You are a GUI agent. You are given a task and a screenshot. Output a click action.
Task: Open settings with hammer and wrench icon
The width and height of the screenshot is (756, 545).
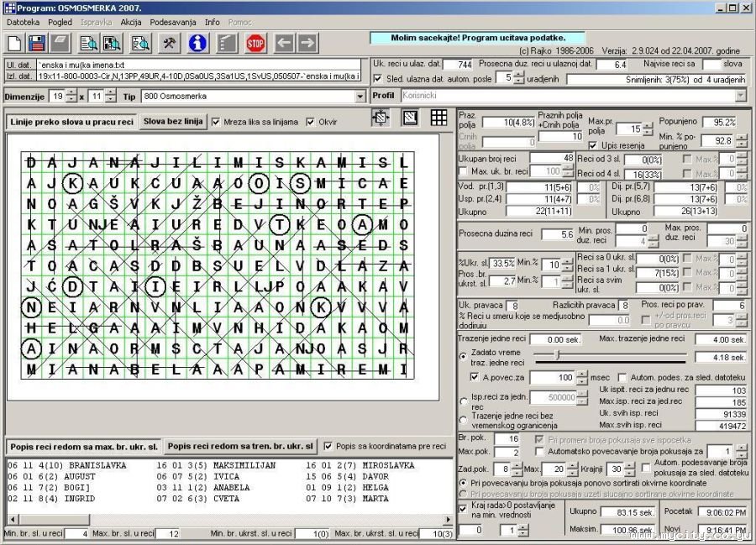click(x=169, y=43)
